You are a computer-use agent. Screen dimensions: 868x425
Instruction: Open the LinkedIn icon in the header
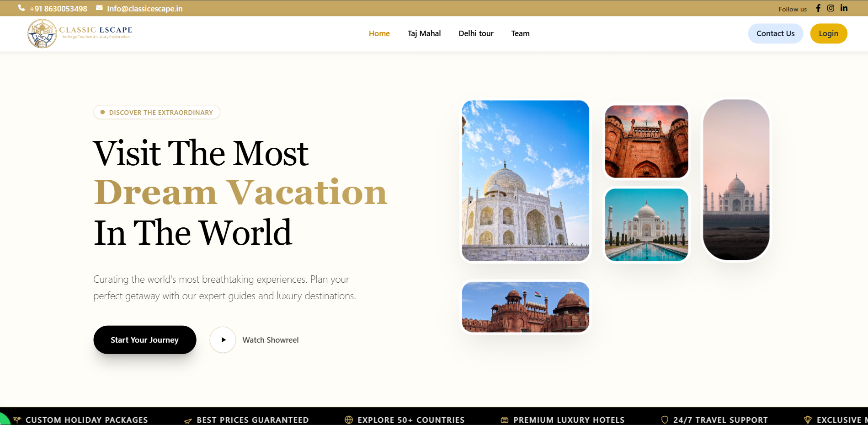[x=844, y=8]
